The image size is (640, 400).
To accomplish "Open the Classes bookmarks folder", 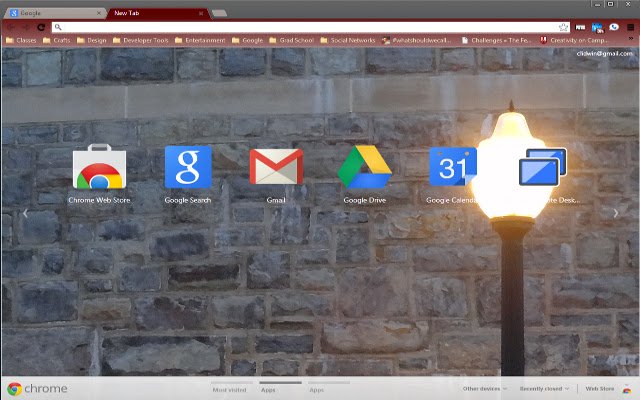I will click(21, 40).
